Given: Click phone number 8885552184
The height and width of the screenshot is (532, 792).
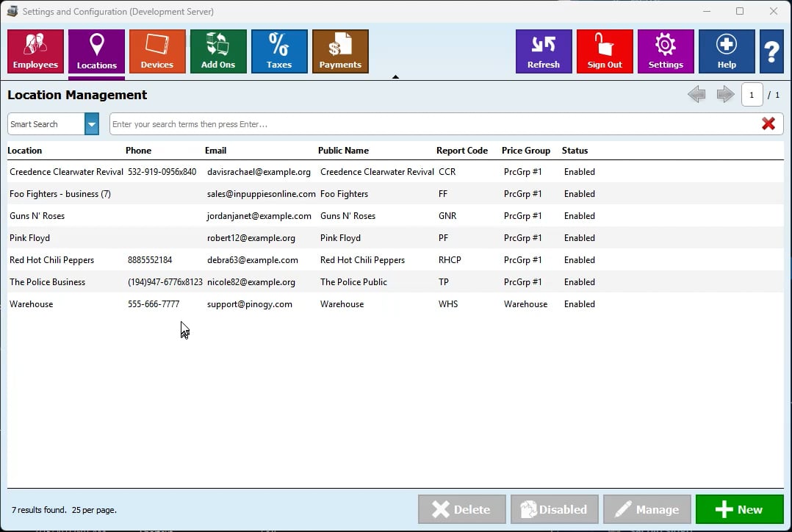Looking at the screenshot, I should point(150,260).
